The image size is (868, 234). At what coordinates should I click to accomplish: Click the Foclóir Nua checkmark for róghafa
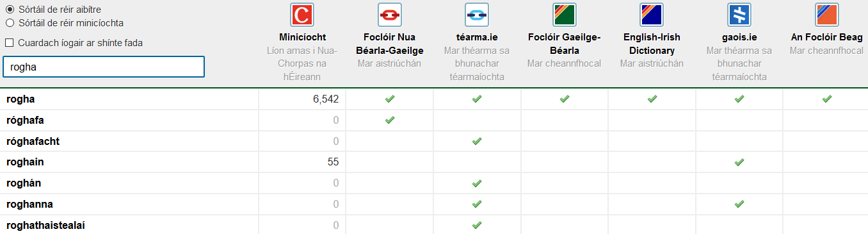point(389,120)
